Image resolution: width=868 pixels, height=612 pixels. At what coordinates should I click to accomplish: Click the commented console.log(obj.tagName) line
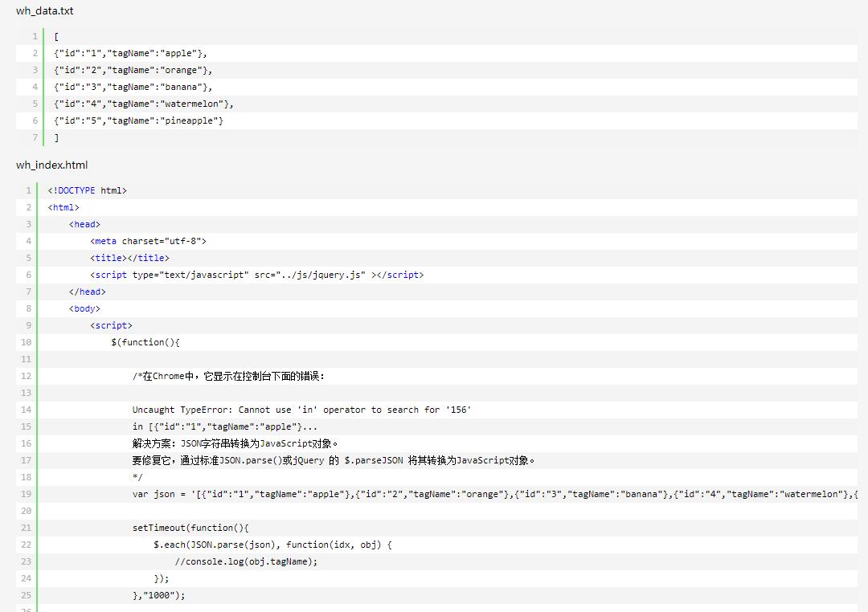coord(247,561)
